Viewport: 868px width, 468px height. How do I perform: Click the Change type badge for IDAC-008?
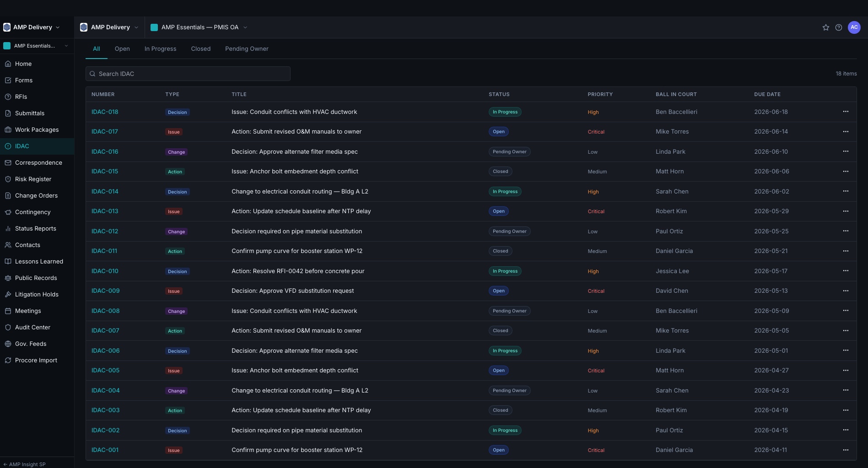pyautogui.click(x=176, y=312)
